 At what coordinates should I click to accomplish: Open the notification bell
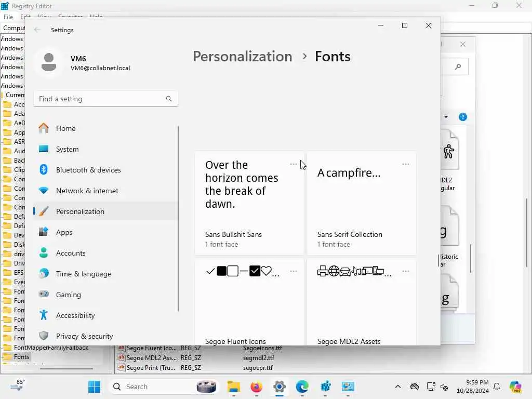coord(497,387)
